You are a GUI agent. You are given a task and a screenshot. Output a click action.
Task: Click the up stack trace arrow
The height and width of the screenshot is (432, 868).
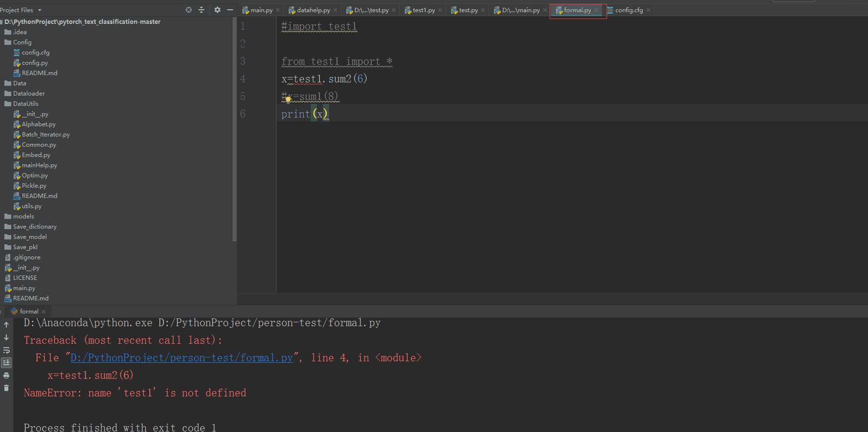pyautogui.click(x=6, y=325)
